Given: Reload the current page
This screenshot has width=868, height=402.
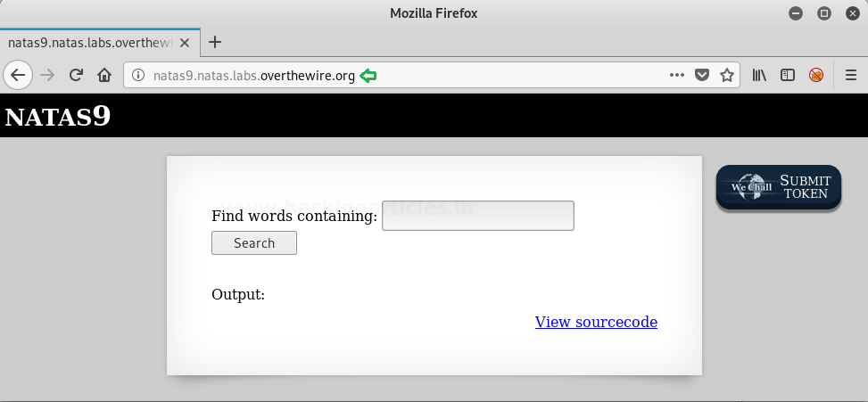Looking at the screenshot, I should (x=76, y=75).
